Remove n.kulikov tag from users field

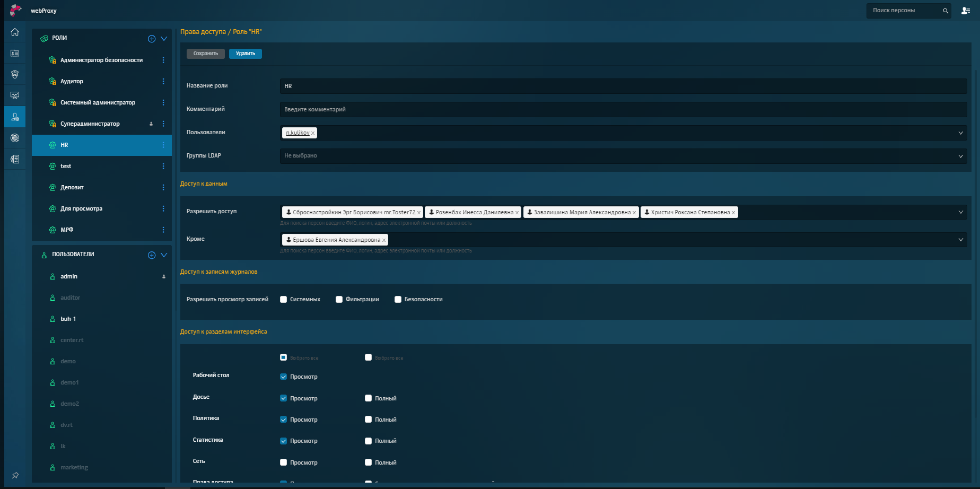(313, 133)
